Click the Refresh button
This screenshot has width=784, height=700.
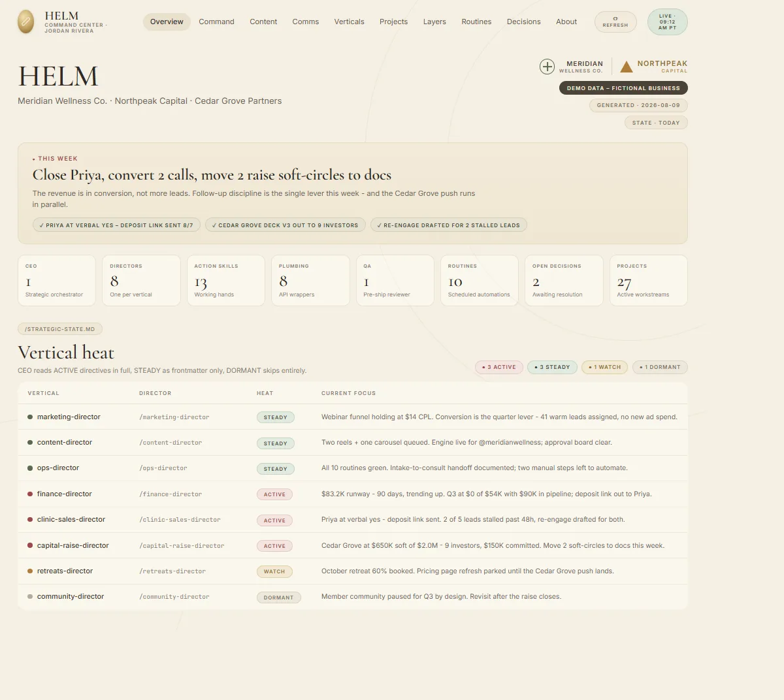(615, 22)
